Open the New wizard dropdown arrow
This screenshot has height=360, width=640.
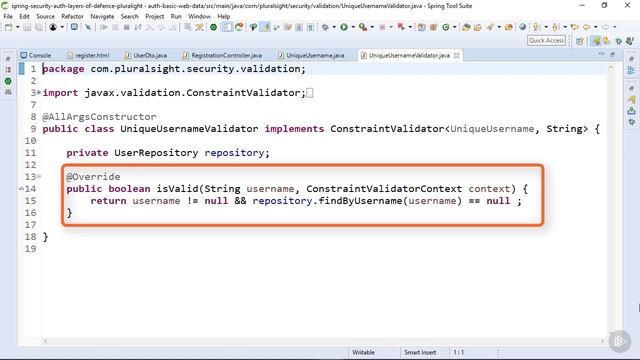(17, 27)
